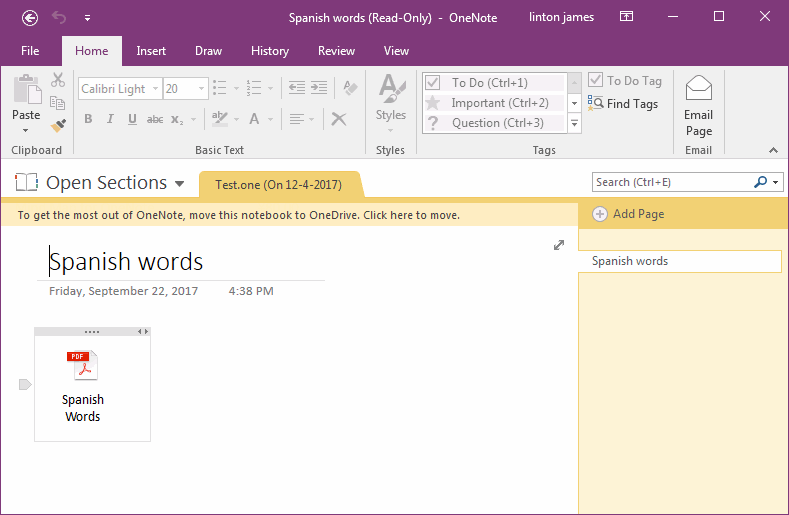Click Add Page
The width and height of the screenshot is (789, 515).
(x=628, y=214)
